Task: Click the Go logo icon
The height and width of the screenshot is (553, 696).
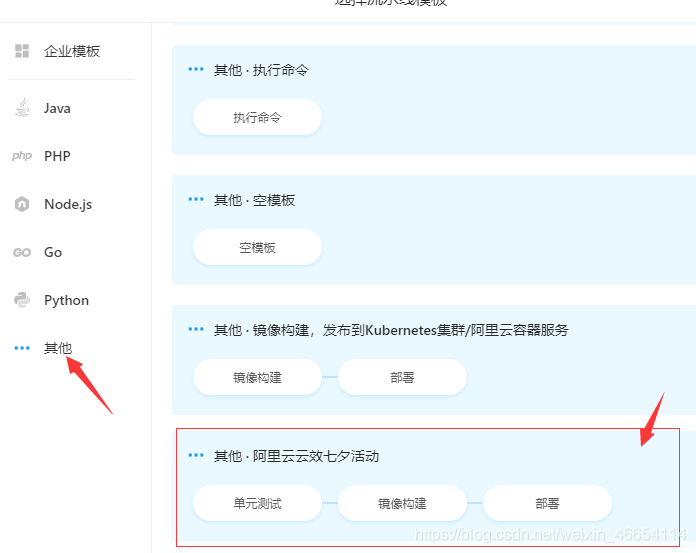Action: [22, 253]
